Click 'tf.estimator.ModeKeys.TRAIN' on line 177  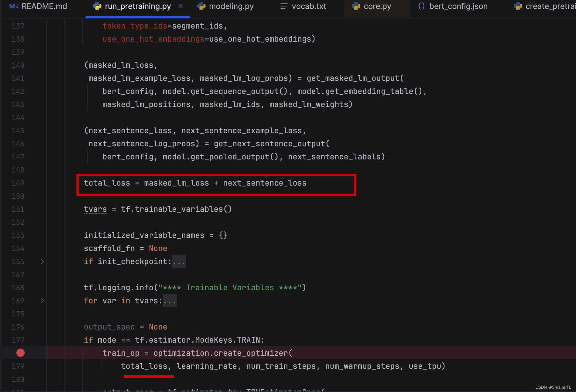(198, 340)
